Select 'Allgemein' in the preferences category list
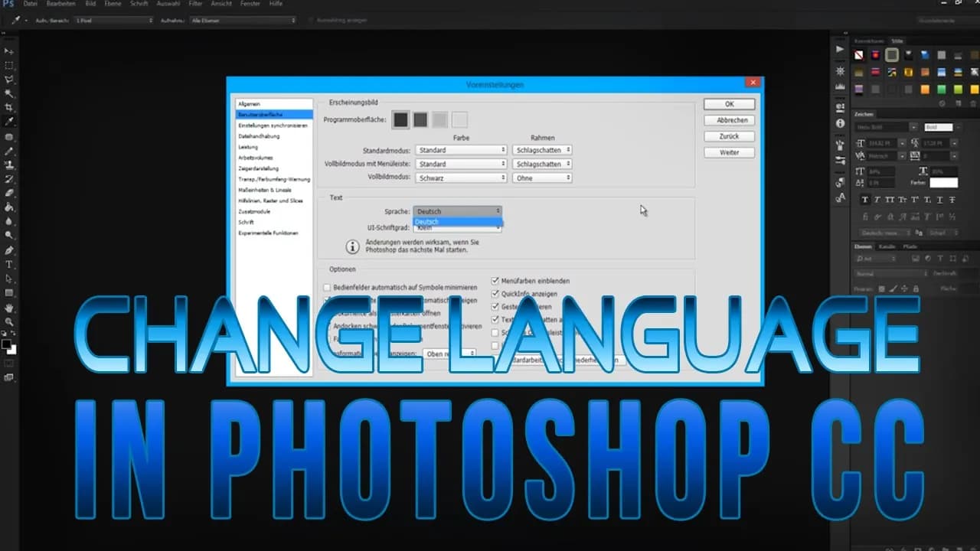 tap(250, 103)
